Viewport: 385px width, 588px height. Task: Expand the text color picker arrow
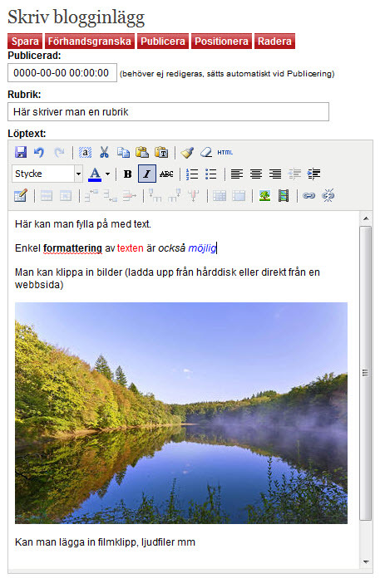[x=108, y=174]
